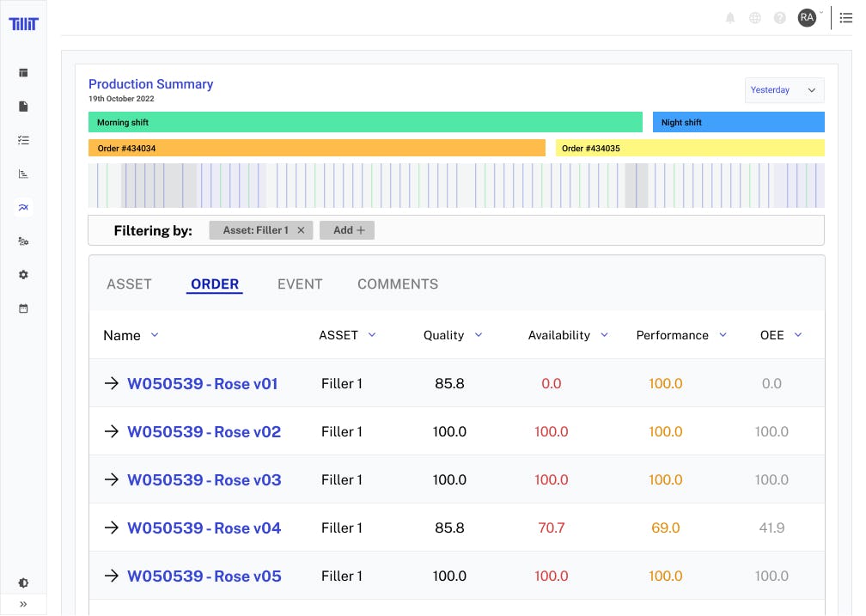This screenshot has height=616, width=866.
Task: Click the settings gear icon in sidebar
Action: (23, 275)
